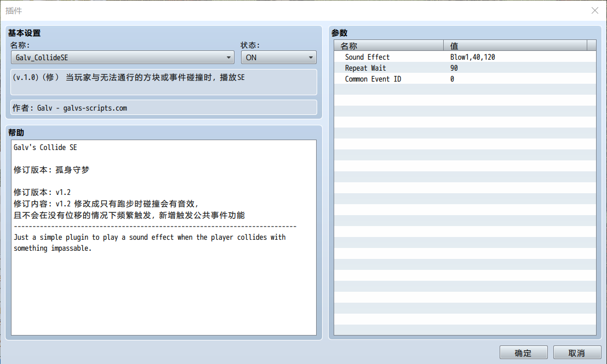The image size is (607, 364).
Task: Click the plugin description text box
Action: (x=164, y=82)
